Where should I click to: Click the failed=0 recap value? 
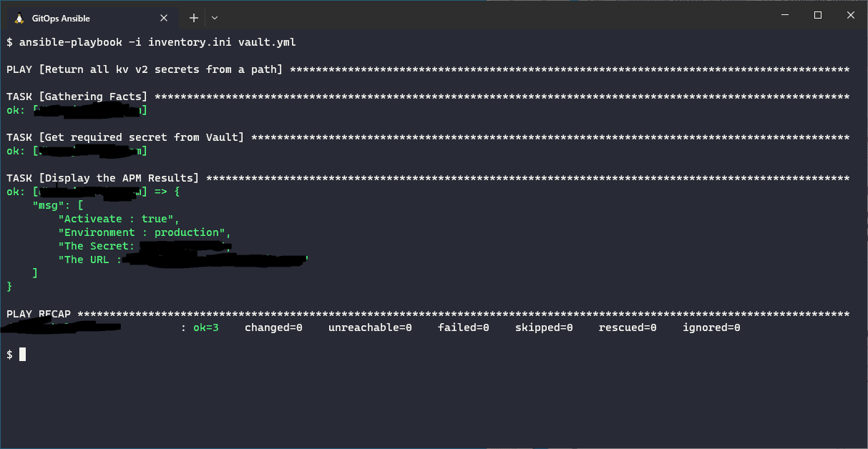pyautogui.click(x=464, y=327)
